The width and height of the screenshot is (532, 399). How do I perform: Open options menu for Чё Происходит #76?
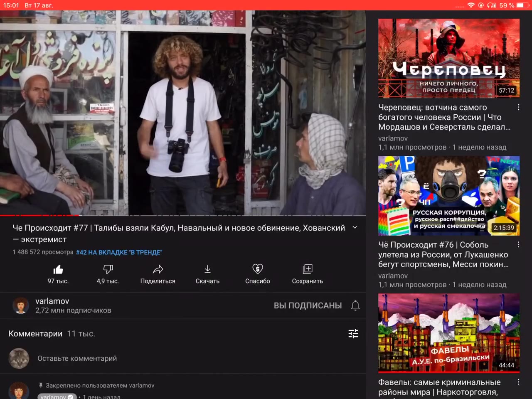point(518,244)
